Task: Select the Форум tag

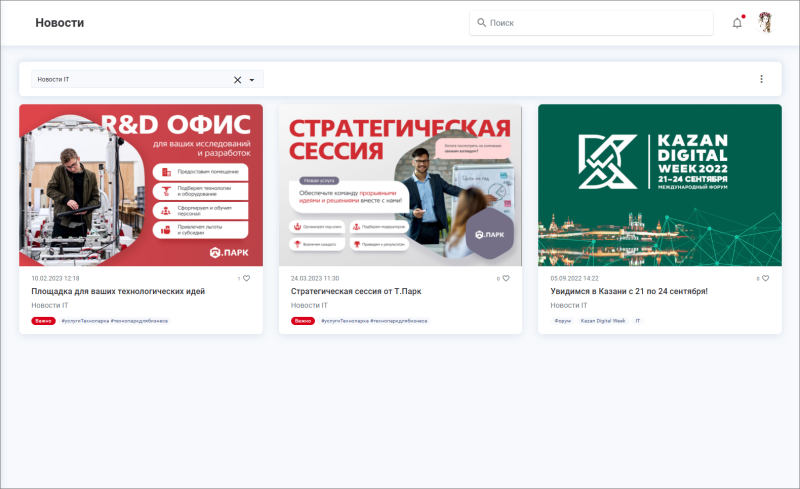Action: coord(563,321)
